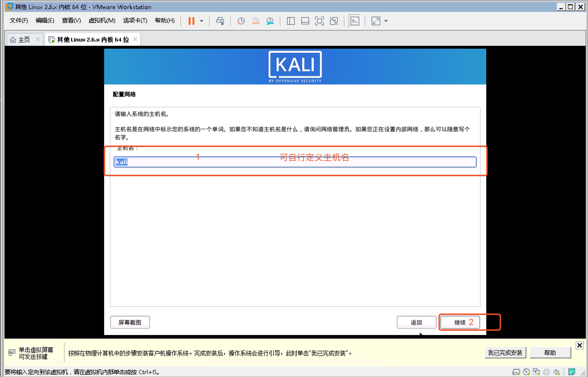Viewport: 588px width, 377px height.
Task: Click the network adapter status icon
Action: (537, 372)
